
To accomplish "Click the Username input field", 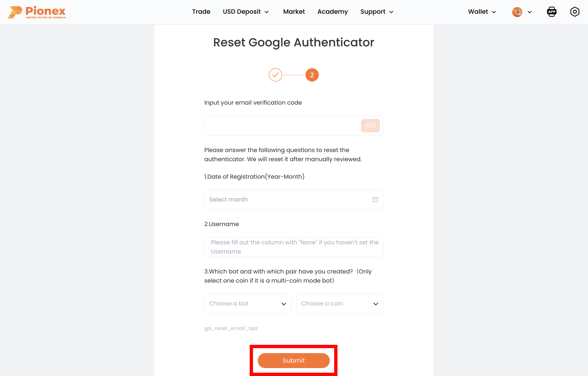I will point(293,247).
